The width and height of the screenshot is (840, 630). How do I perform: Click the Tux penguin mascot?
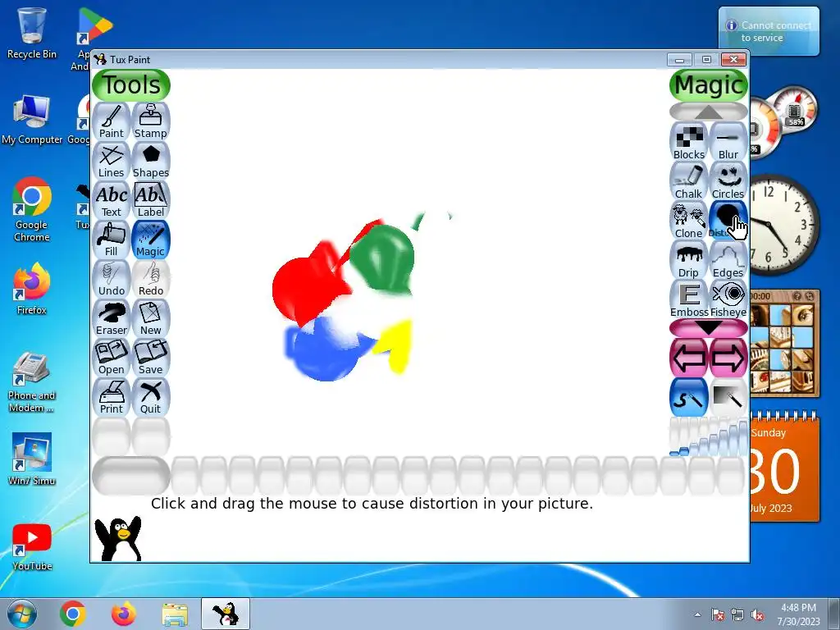tap(118, 539)
